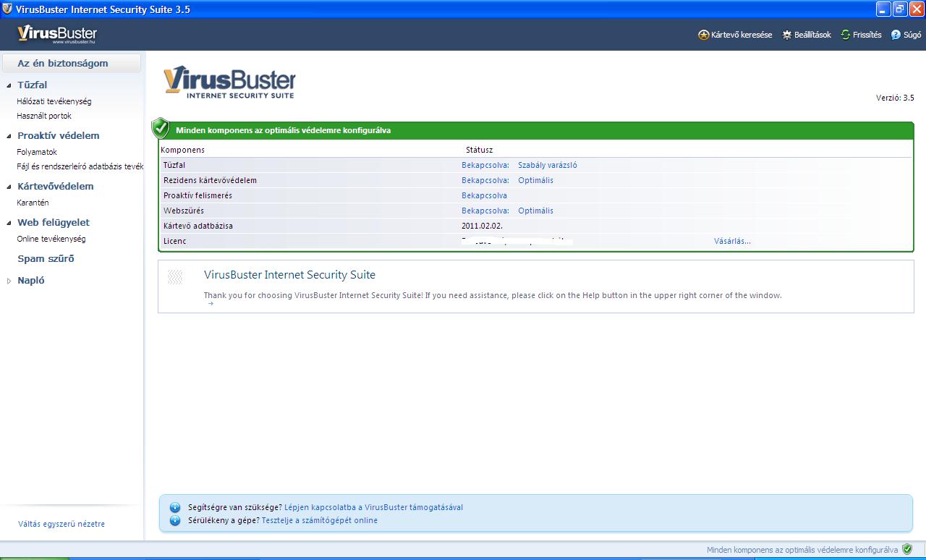This screenshot has height=560, width=926.
Task: Select the Proaktív védelem sidebar heading
Action: click(59, 135)
